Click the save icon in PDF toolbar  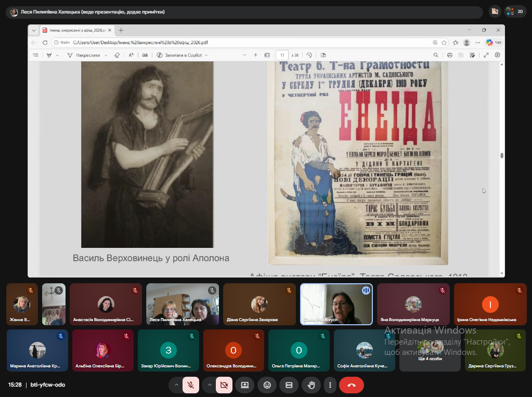[x=461, y=55]
